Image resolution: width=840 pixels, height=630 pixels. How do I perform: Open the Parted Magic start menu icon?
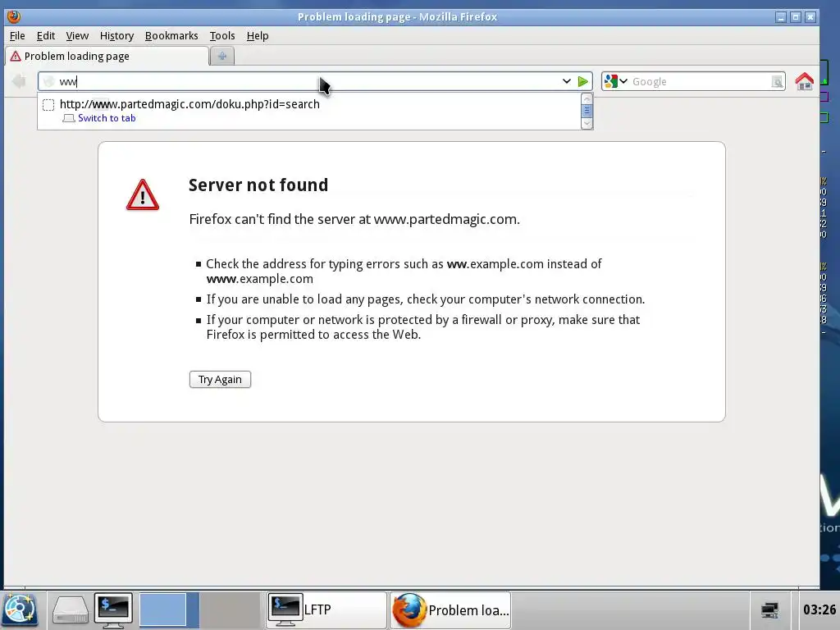click(x=20, y=609)
